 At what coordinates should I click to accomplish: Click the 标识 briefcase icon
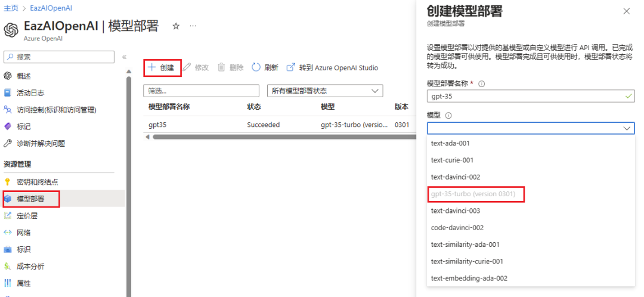pos(7,249)
